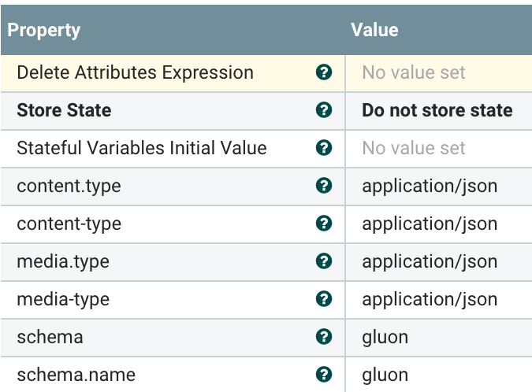Click the Value column header
Viewport: 532px width, 392px height.
[x=374, y=30]
